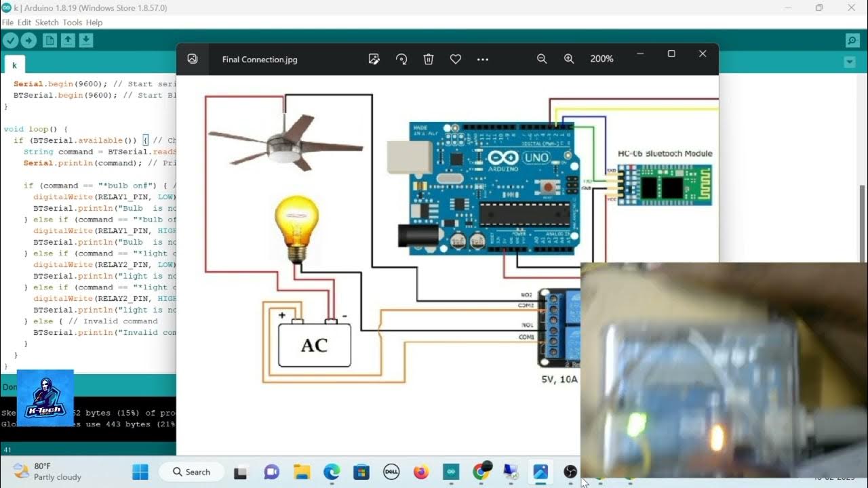Image resolution: width=868 pixels, height=488 pixels.
Task: Switch to Photos app in the taskbar
Action: 540,472
